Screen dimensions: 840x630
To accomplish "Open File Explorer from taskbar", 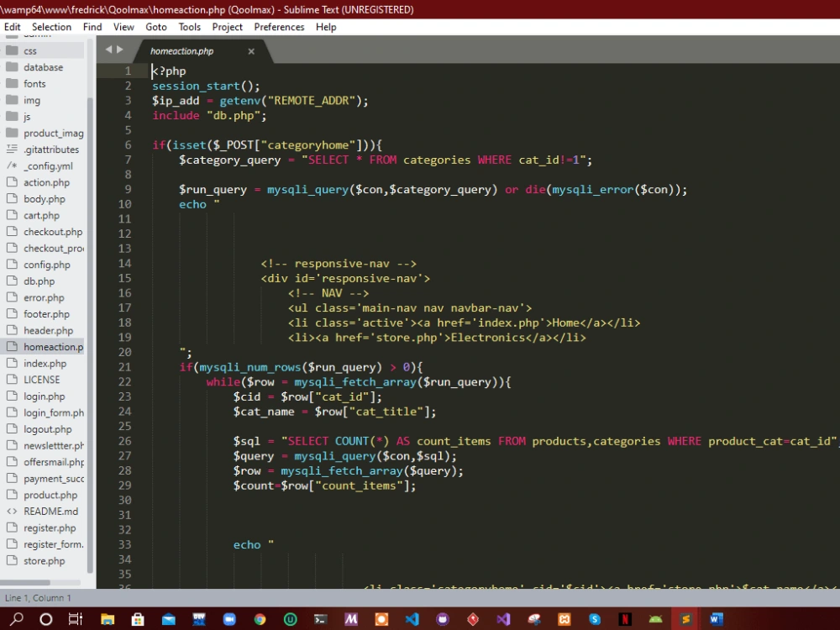I will click(x=108, y=619).
